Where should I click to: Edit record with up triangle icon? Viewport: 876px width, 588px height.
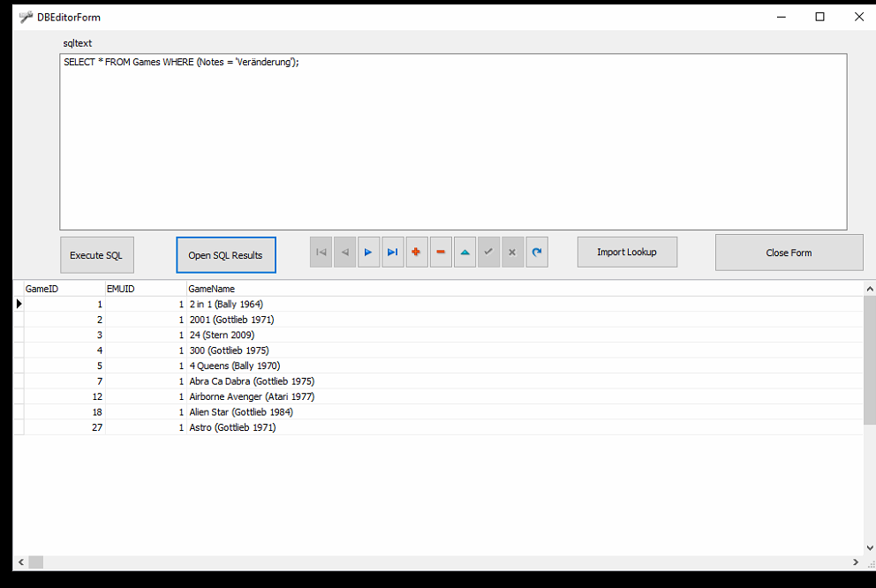pos(464,253)
